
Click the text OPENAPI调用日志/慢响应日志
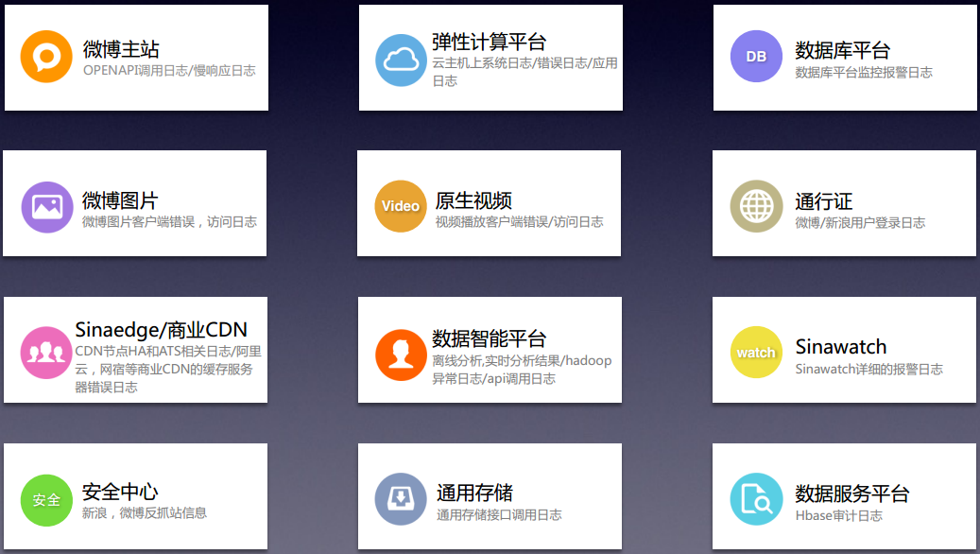click(x=169, y=71)
